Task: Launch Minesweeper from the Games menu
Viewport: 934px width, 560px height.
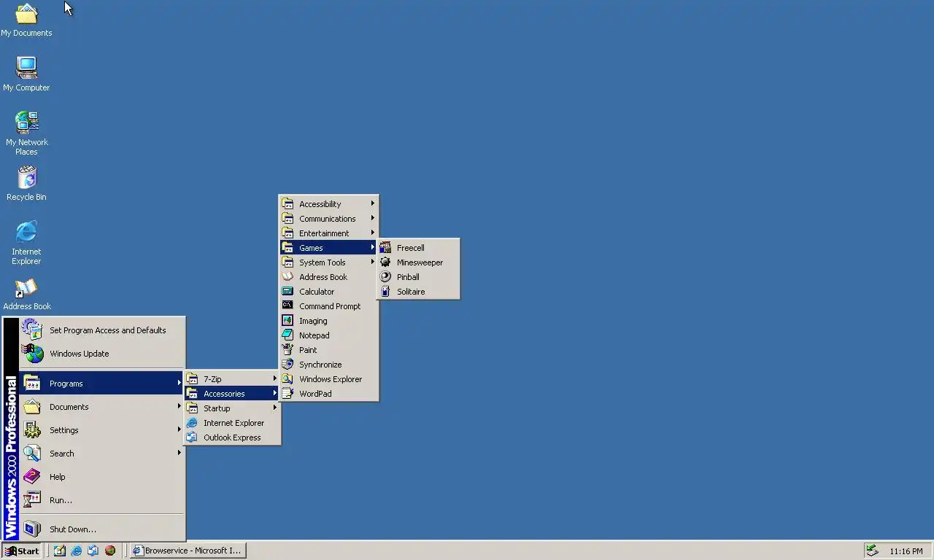Action: point(418,262)
